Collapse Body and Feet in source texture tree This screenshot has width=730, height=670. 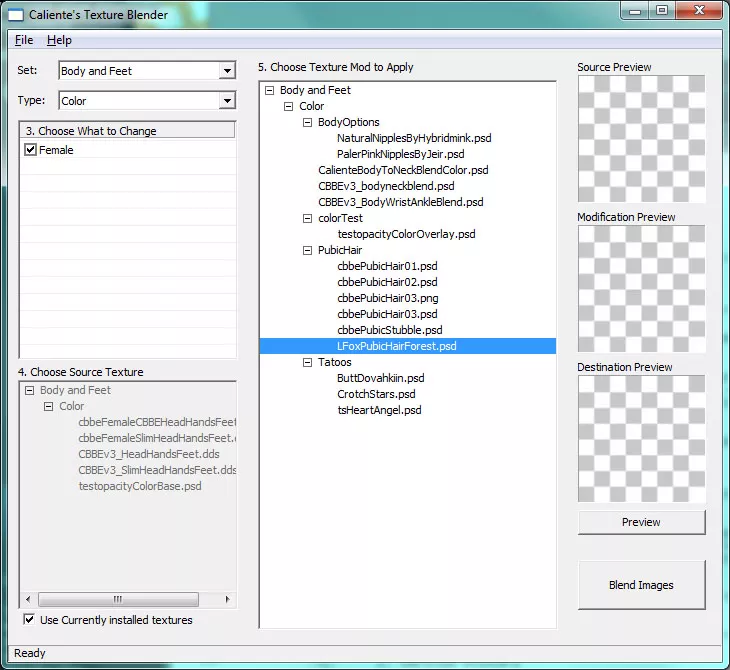pos(29,390)
